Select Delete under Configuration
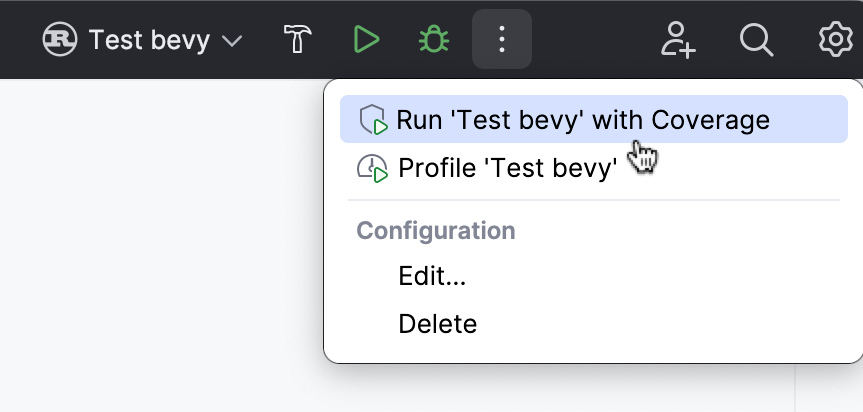863x412 pixels. click(437, 324)
